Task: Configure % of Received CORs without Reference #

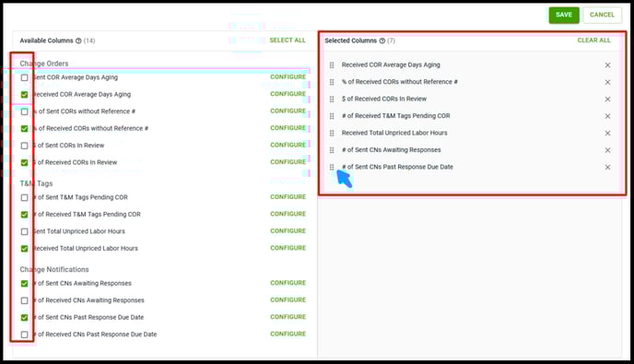Action: [288, 128]
